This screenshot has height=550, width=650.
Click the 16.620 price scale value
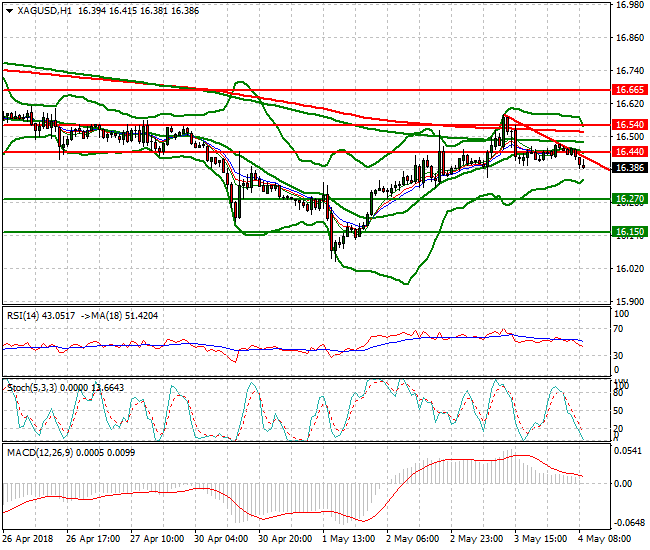630,104
